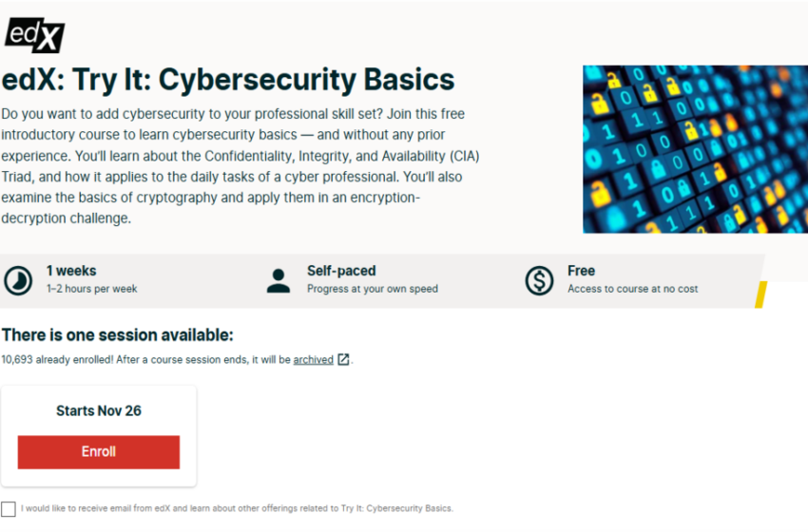Open the archived link
The height and width of the screenshot is (532, 808).
pyautogui.click(x=314, y=359)
